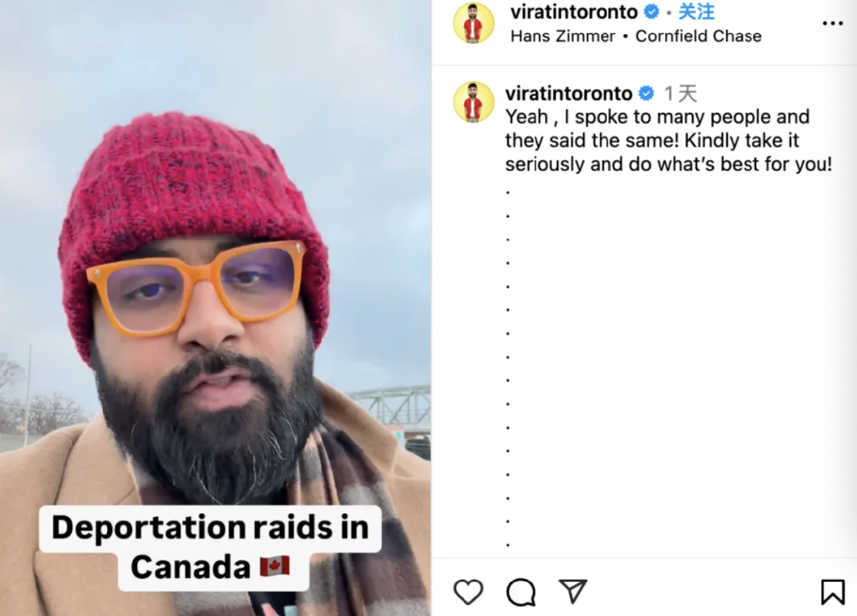The width and height of the screenshot is (857, 616).
Task: Click the 1天 timestamp
Action: [680, 94]
